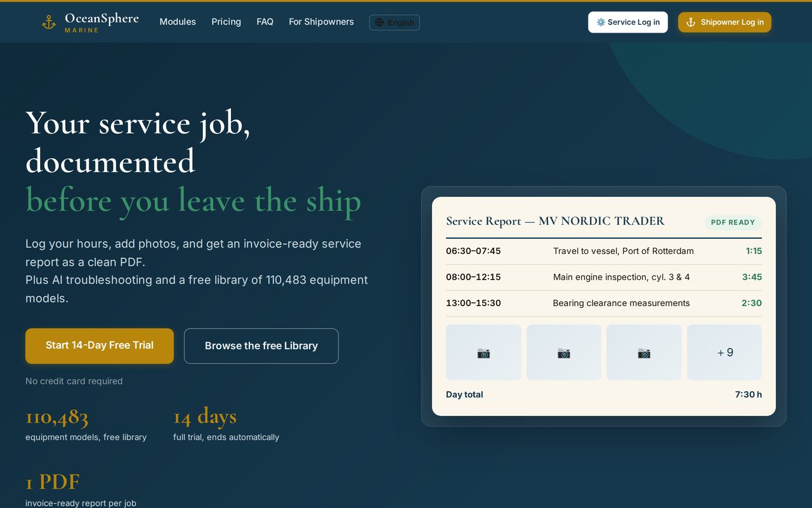Click the 'No credit card required' note
Screen dimensions: 812x508
pyautogui.click(x=74, y=381)
